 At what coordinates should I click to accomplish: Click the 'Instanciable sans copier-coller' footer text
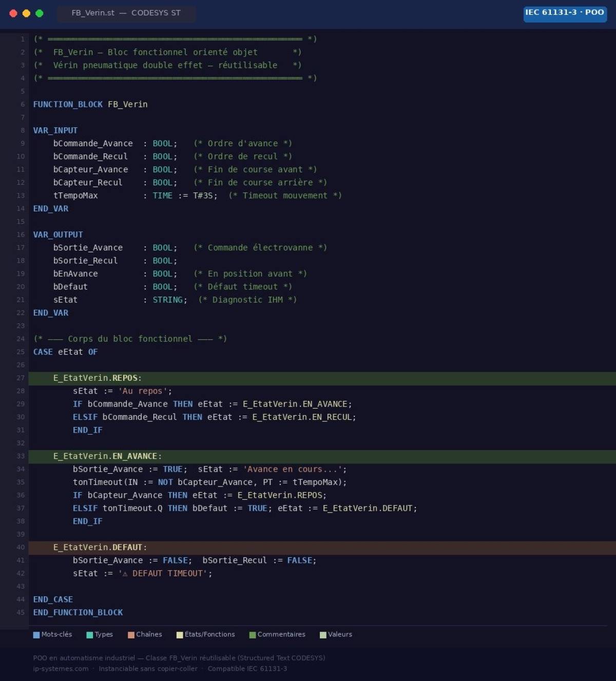pos(148,669)
